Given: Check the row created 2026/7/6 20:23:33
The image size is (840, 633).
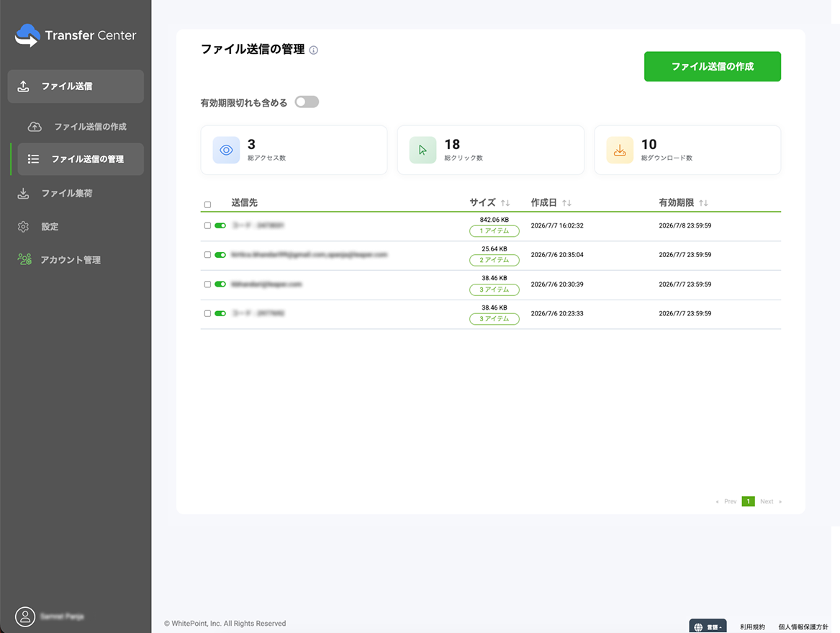Looking at the screenshot, I should [x=208, y=313].
